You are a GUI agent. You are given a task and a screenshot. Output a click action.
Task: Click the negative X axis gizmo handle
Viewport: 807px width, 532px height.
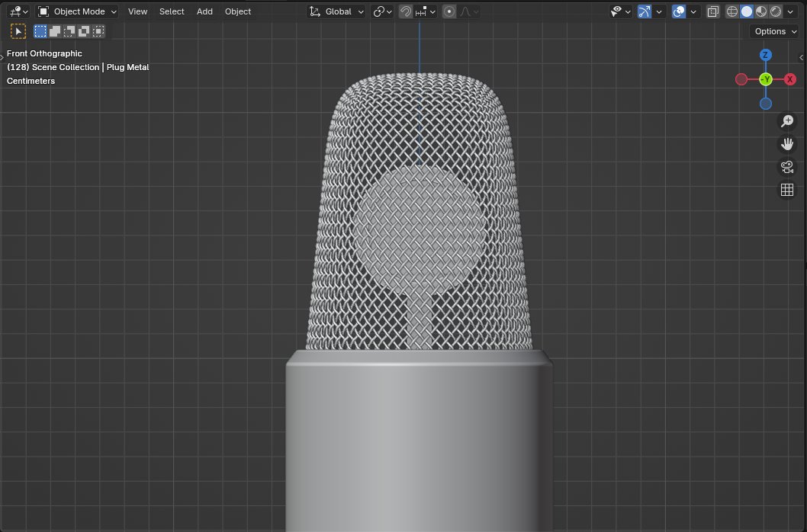coord(741,79)
